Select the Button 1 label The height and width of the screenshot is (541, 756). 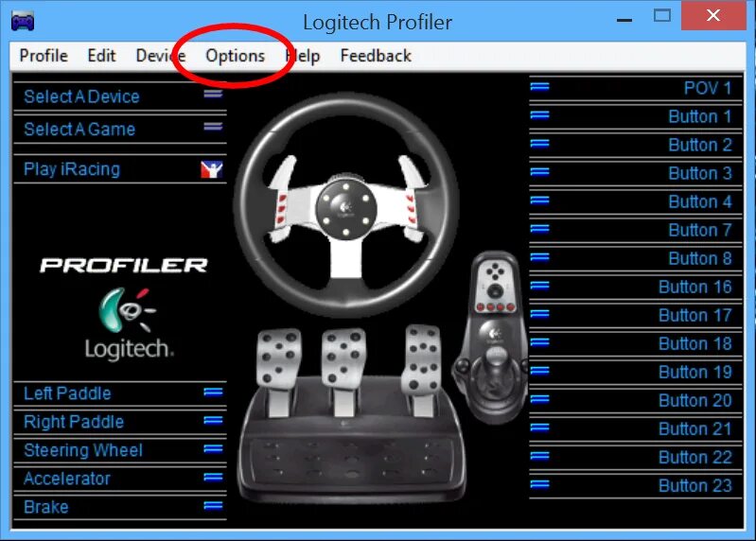(x=700, y=116)
